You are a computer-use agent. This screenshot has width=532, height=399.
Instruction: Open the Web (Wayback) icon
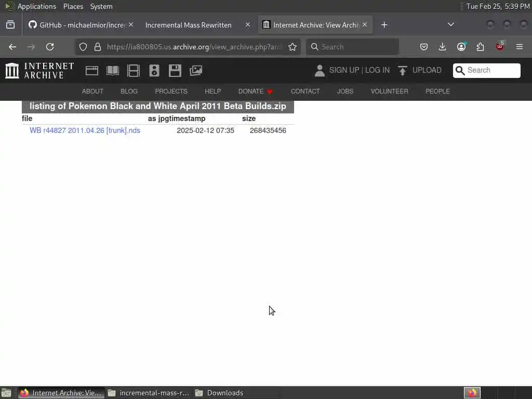pos(92,71)
